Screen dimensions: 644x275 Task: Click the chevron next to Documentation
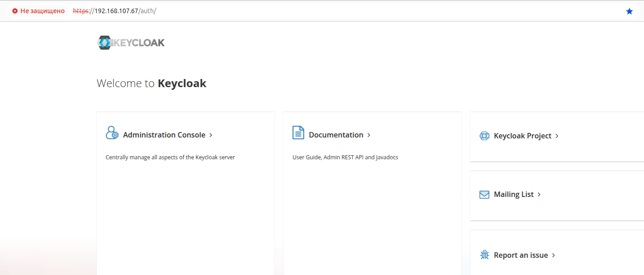(x=369, y=135)
